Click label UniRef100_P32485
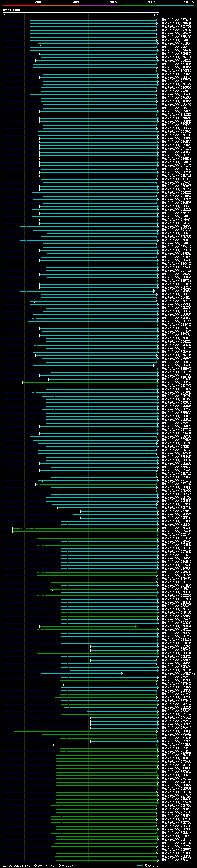This screenshot has width=197, height=868. coord(177,813)
